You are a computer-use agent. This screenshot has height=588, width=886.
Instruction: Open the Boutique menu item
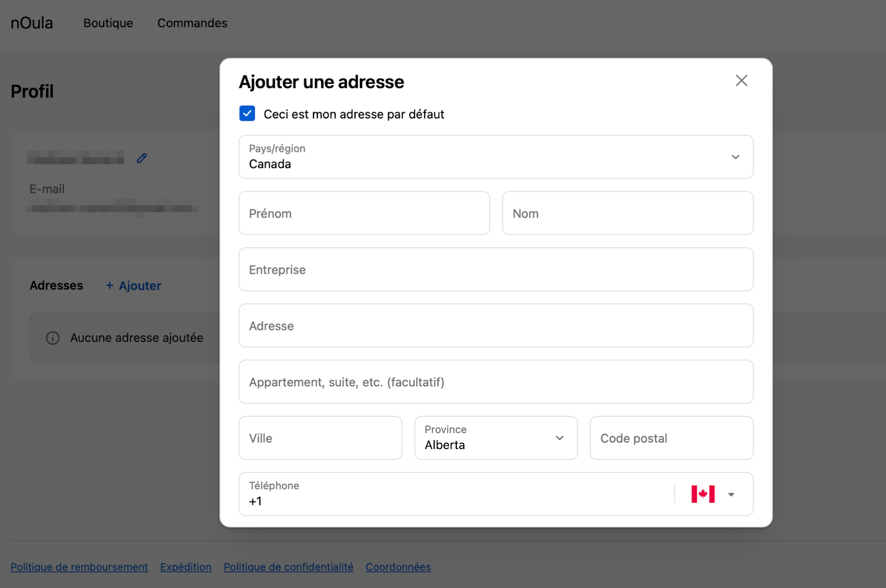(108, 23)
